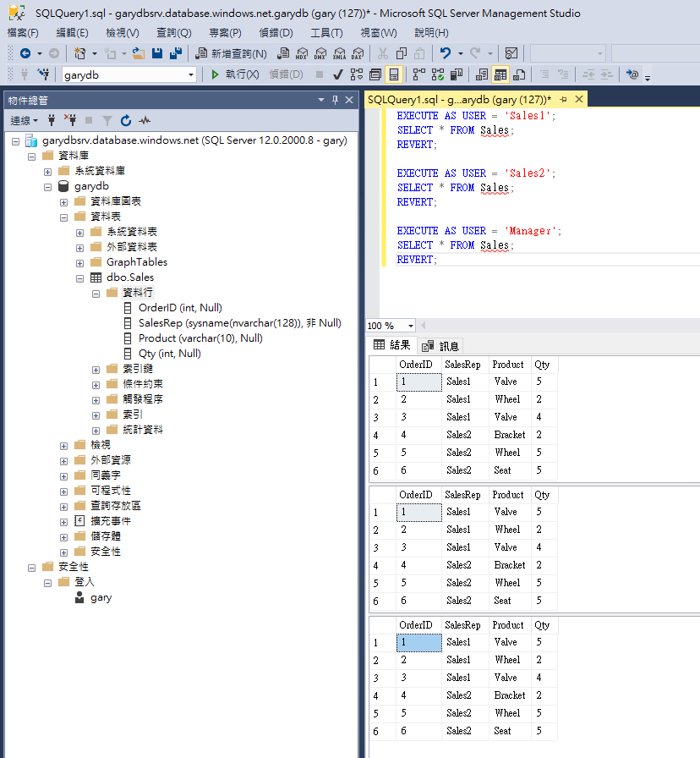Expand the 檢視 folder
This screenshot has width=700, height=758.
point(63,446)
